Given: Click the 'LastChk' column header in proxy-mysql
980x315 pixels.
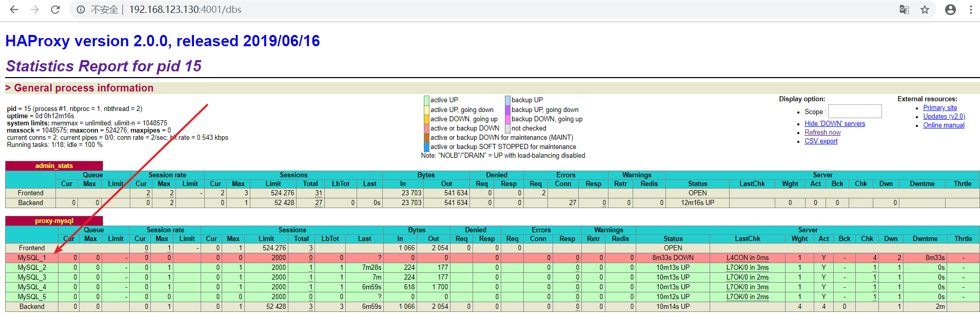Looking at the screenshot, I should (x=747, y=239).
